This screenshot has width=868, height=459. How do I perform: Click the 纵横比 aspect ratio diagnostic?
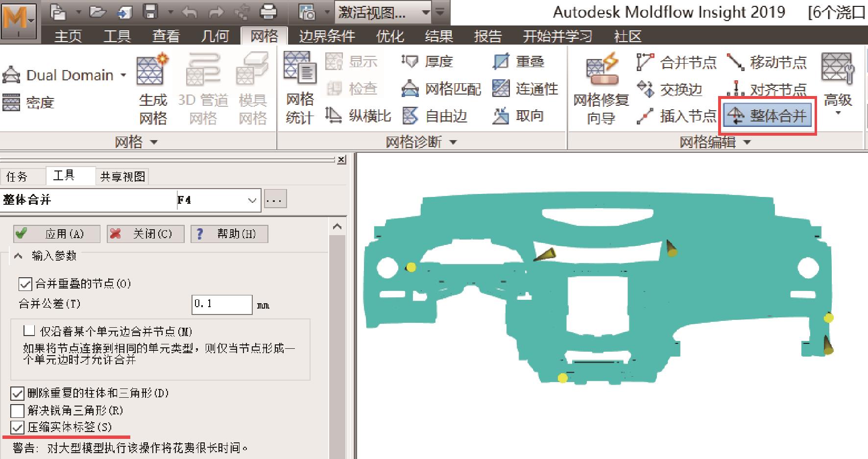pyautogui.click(x=359, y=116)
